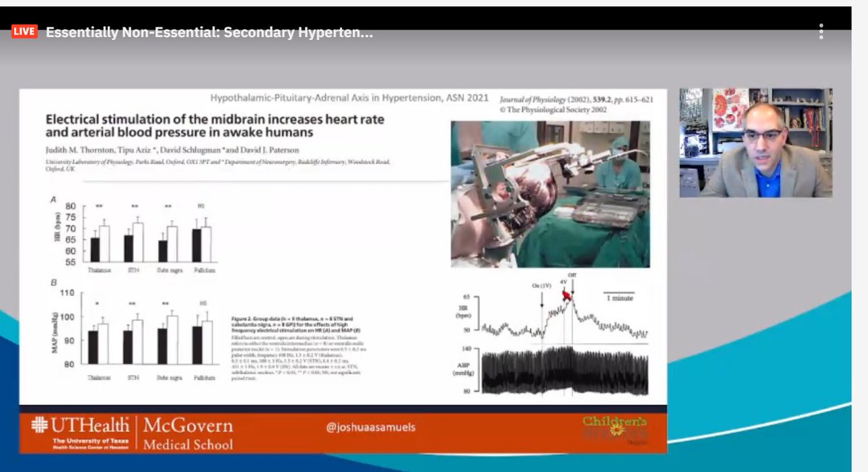Open the three-dot video options menu
Image resolution: width=868 pixels, height=472 pixels.
coord(821,32)
